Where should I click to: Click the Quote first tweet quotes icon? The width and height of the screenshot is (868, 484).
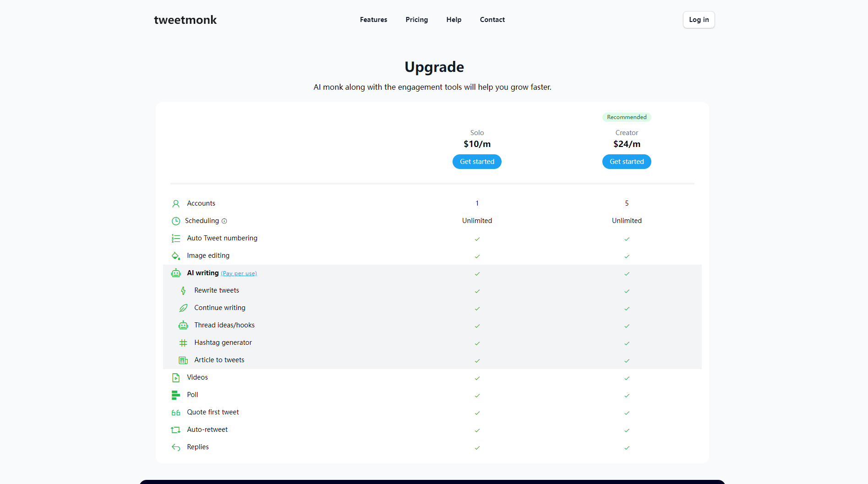click(x=176, y=413)
